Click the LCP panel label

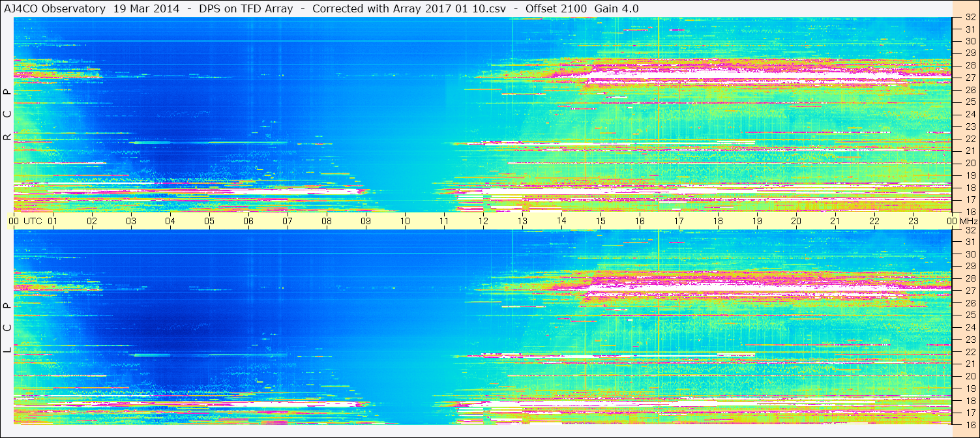(x=7, y=328)
